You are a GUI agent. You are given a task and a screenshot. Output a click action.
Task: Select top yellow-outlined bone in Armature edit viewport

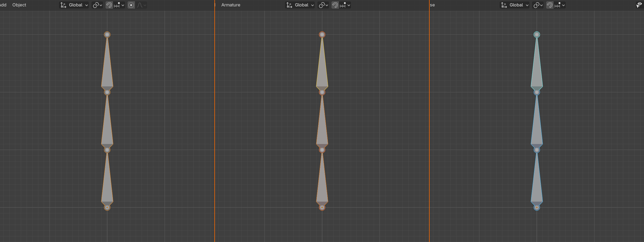click(322, 67)
